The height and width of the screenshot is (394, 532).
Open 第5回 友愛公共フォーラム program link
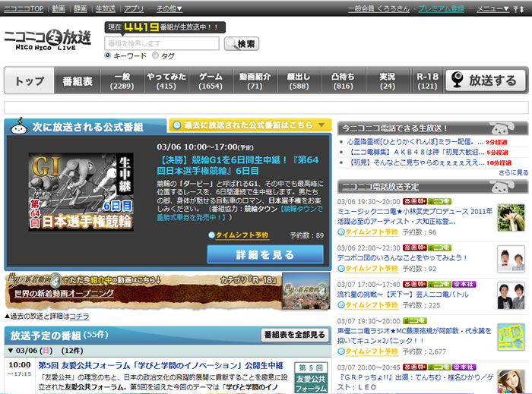(160, 365)
